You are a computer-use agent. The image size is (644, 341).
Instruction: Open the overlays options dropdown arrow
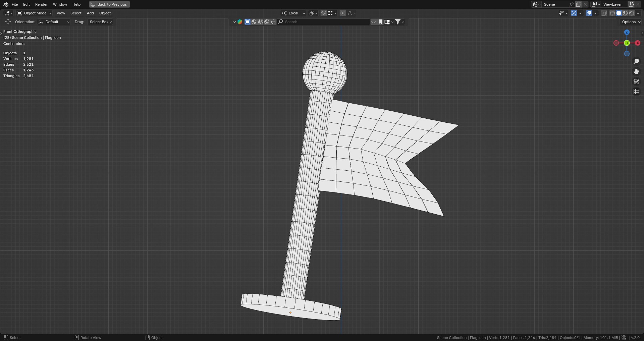(595, 13)
